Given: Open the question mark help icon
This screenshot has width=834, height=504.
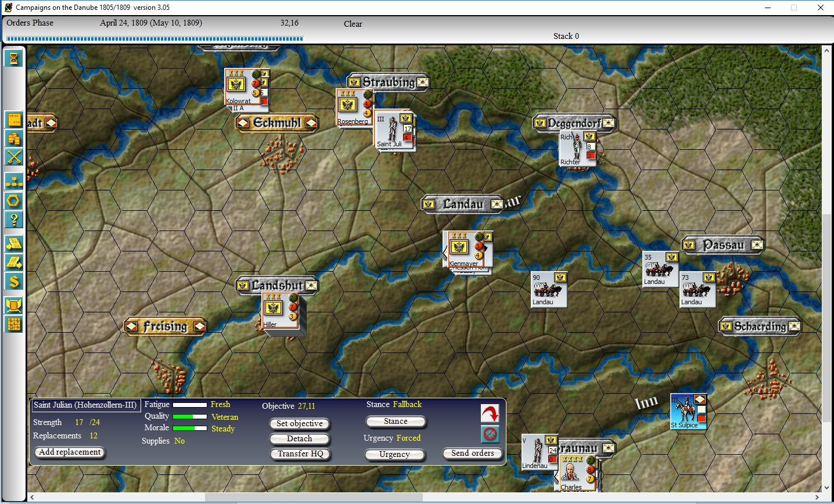Looking at the screenshot, I should (x=14, y=219).
